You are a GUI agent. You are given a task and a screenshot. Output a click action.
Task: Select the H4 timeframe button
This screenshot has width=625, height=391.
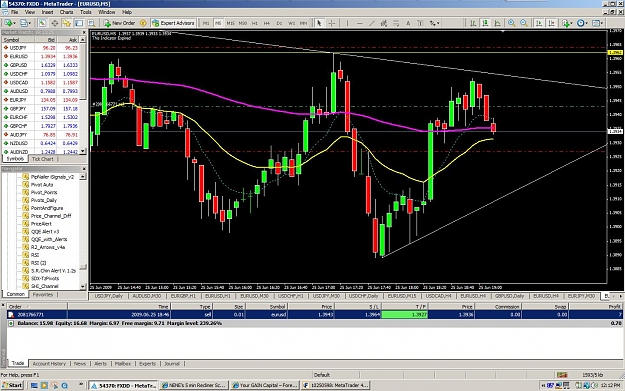click(267, 23)
